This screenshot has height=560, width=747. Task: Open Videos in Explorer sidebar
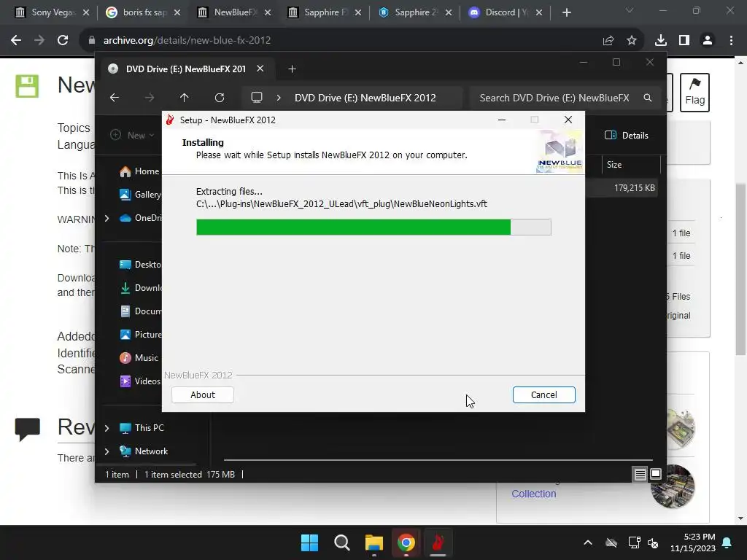click(140, 381)
